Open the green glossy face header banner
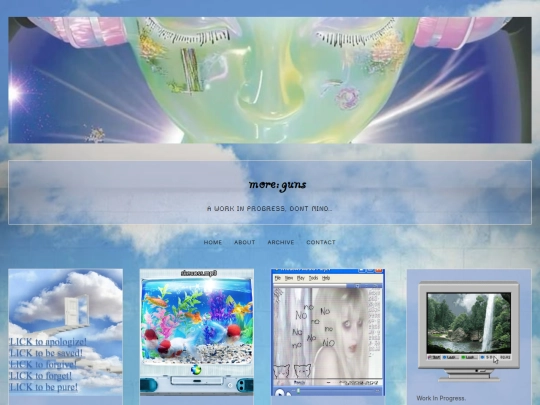 (270, 80)
